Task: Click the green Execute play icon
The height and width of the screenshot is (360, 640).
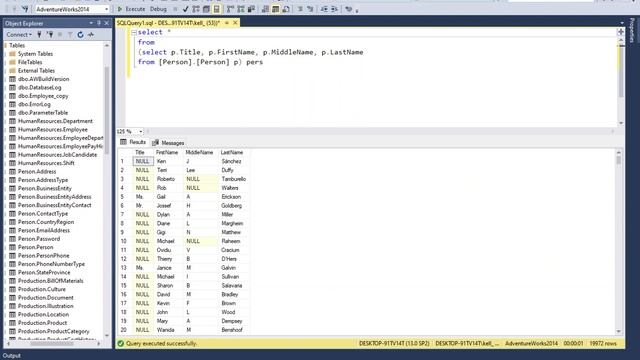Action: click(120, 9)
